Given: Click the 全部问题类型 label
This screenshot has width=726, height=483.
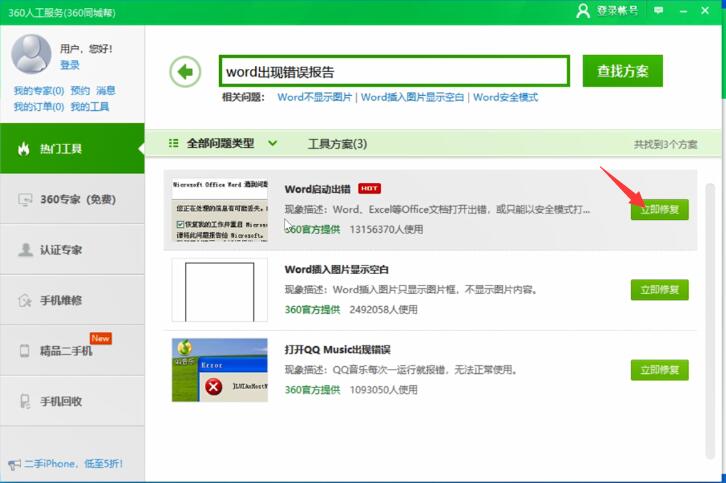Looking at the screenshot, I should (x=220, y=143).
